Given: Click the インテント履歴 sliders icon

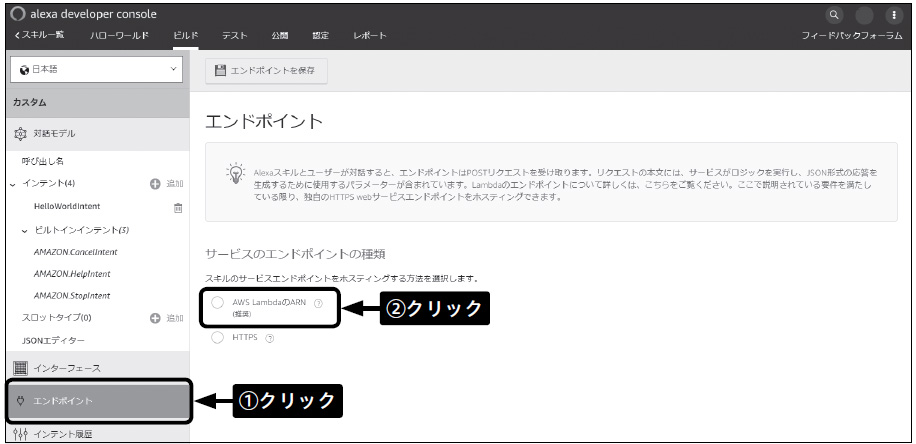Looking at the screenshot, I should (x=20, y=433).
